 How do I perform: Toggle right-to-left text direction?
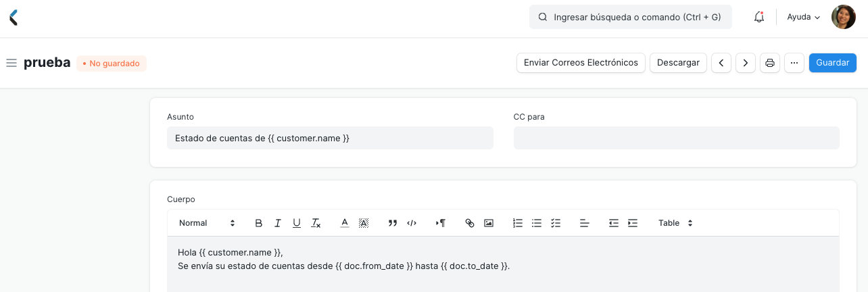click(x=441, y=223)
